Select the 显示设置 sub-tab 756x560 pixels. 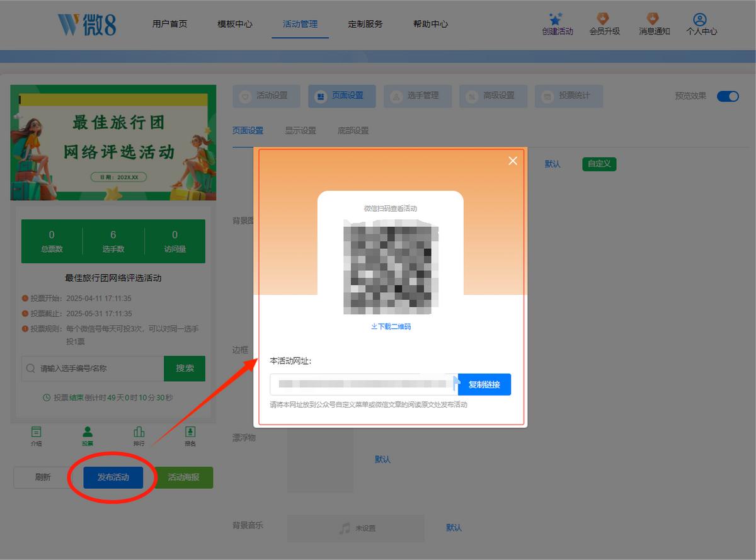301,130
